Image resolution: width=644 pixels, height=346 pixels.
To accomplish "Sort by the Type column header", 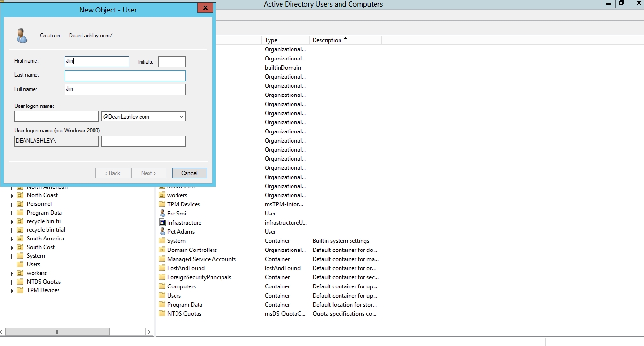I will tap(286, 40).
